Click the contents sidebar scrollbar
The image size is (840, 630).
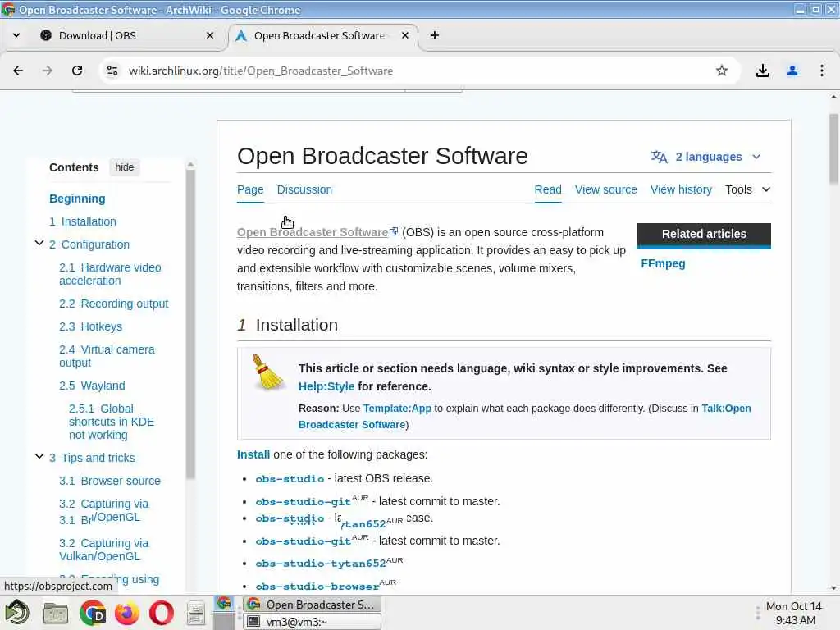tap(190, 324)
